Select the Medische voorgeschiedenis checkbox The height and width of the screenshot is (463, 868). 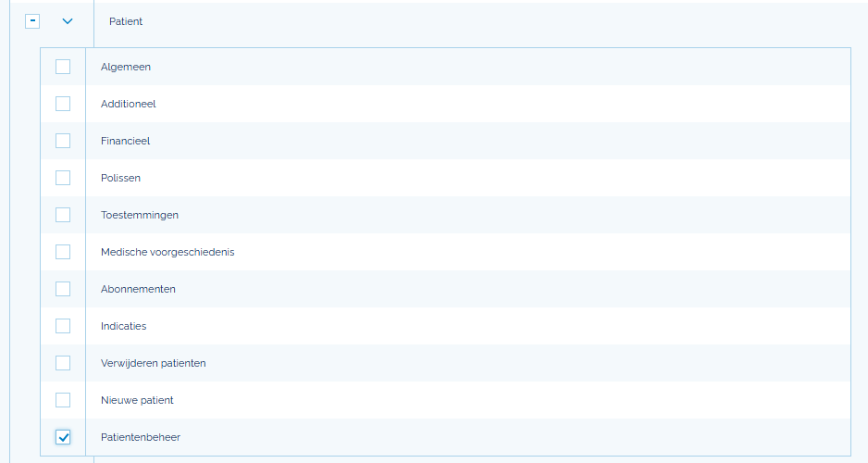63,252
